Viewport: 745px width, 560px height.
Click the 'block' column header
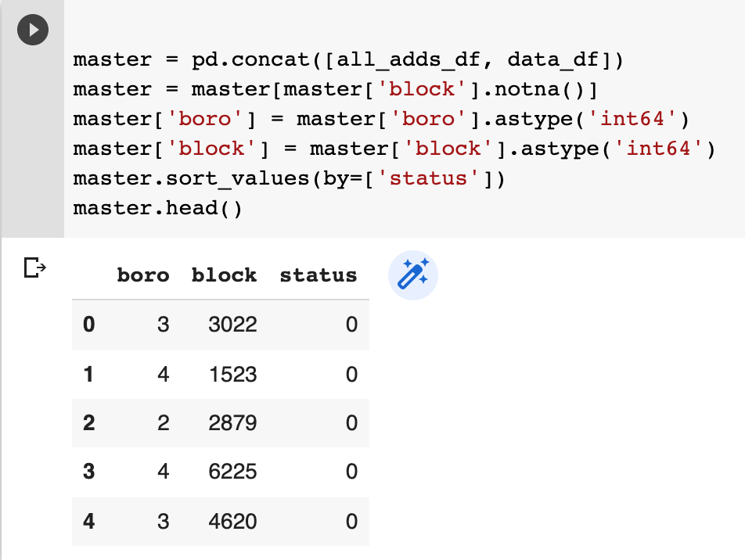point(224,275)
